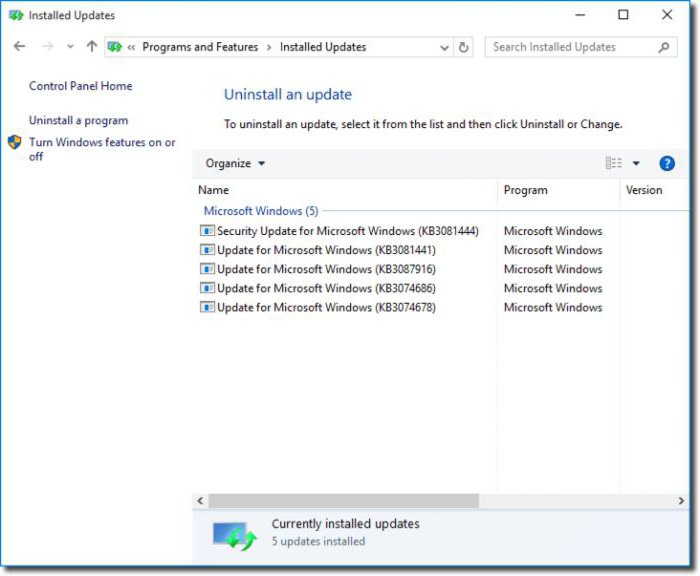Refresh the Installed Updates list
This screenshot has height=576, width=700.
tap(463, 47)
